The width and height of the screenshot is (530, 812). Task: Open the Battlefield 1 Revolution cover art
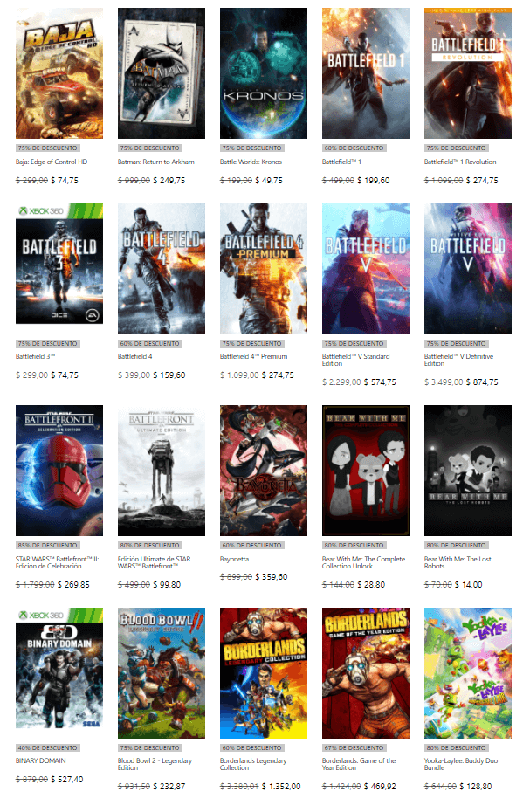click(x=468, y=73)
